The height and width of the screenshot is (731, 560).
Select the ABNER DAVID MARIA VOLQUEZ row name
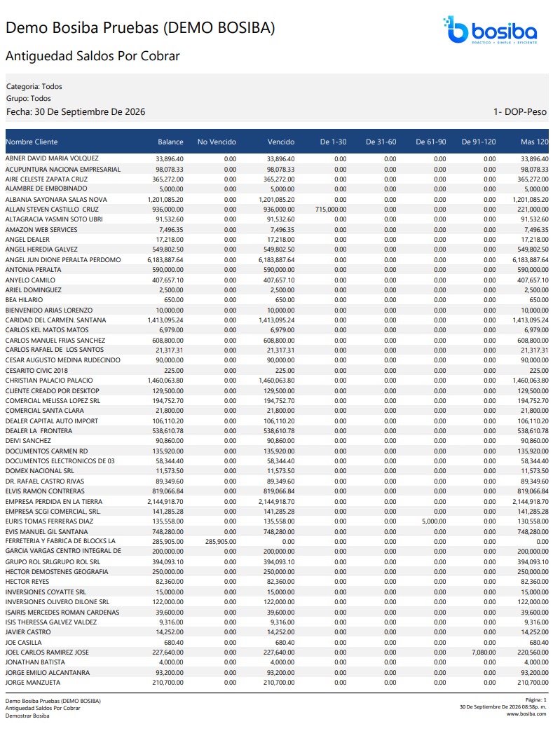click(x=53, y=158)
